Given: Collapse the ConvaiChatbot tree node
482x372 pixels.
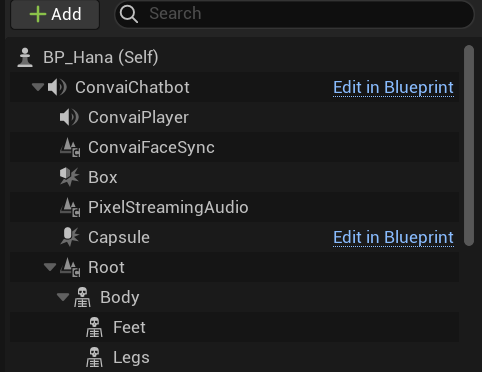Looking at the screenshot, I should (38, 87).
